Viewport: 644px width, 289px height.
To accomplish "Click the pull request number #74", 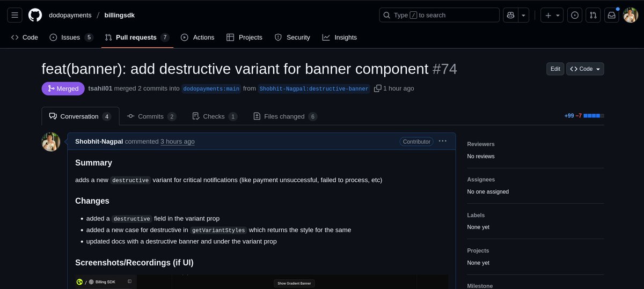I will point(444,69).
